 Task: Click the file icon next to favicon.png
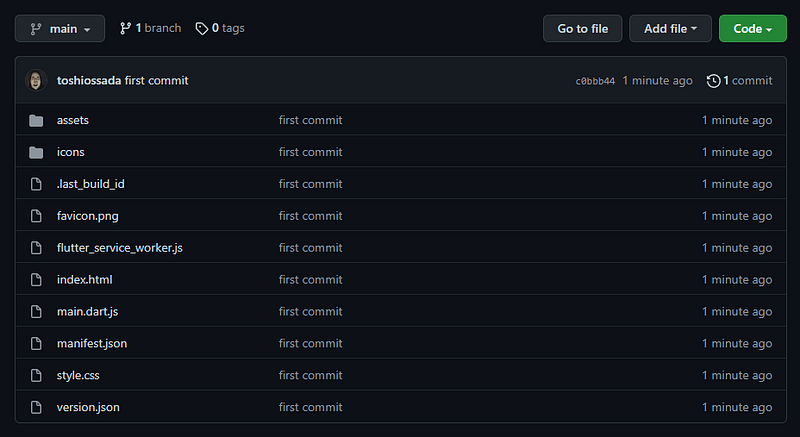coord(36,216)
